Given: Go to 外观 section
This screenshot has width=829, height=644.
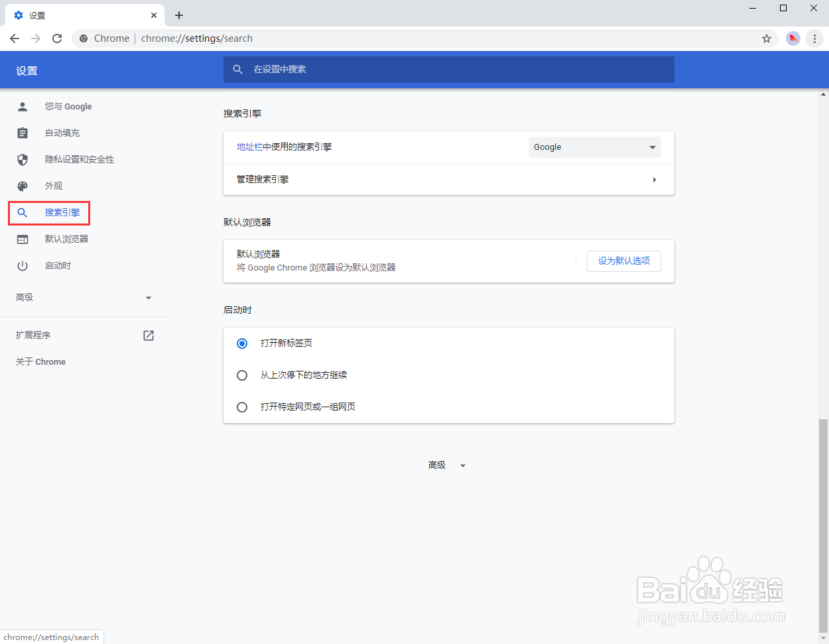Looking at the screenshot, I should coord(54,186).
